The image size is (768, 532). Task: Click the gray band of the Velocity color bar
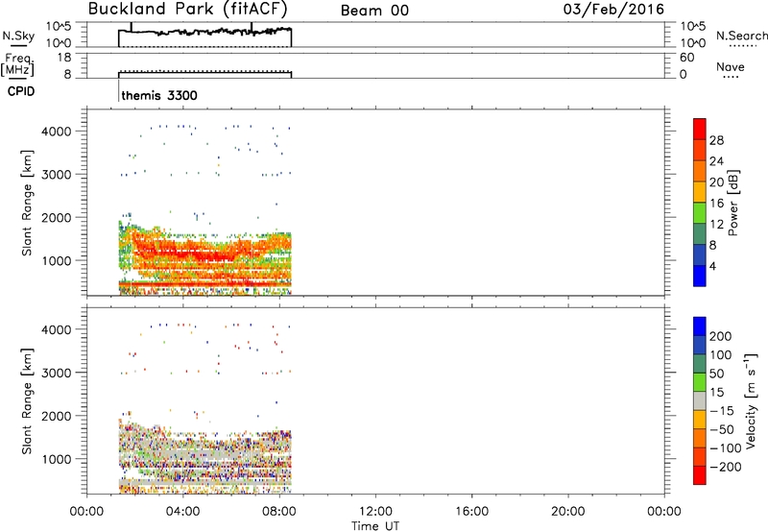(x=700, y=401)
